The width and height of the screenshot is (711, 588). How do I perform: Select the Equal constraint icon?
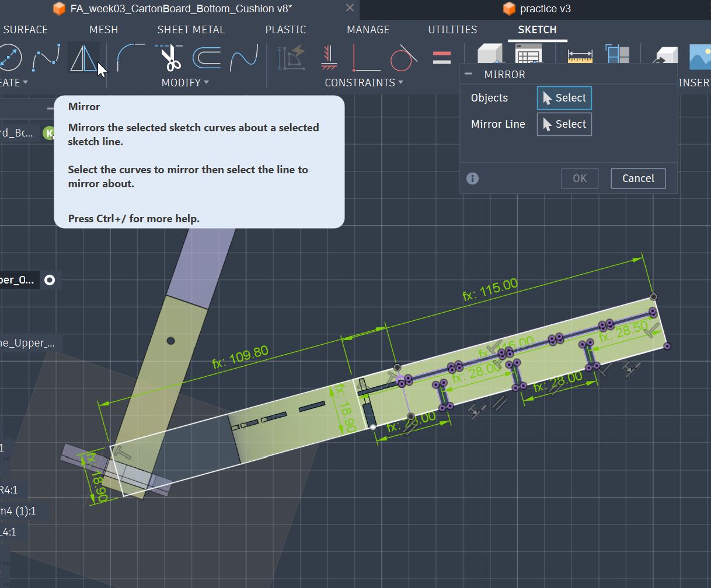point(442,58)
